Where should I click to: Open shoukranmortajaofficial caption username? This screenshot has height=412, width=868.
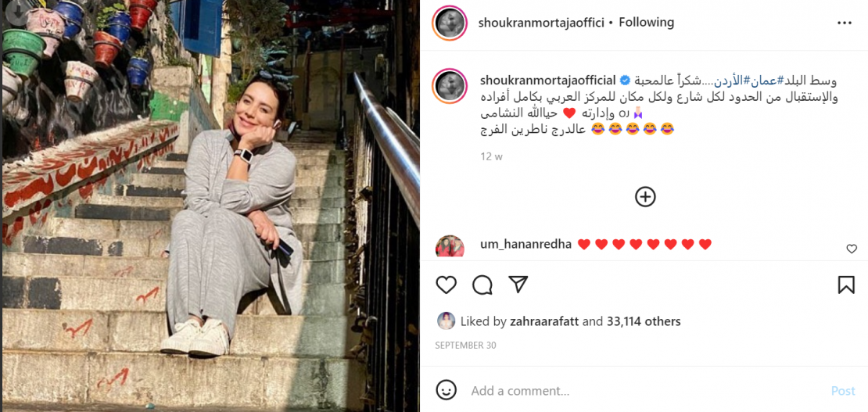pos(547,81)
